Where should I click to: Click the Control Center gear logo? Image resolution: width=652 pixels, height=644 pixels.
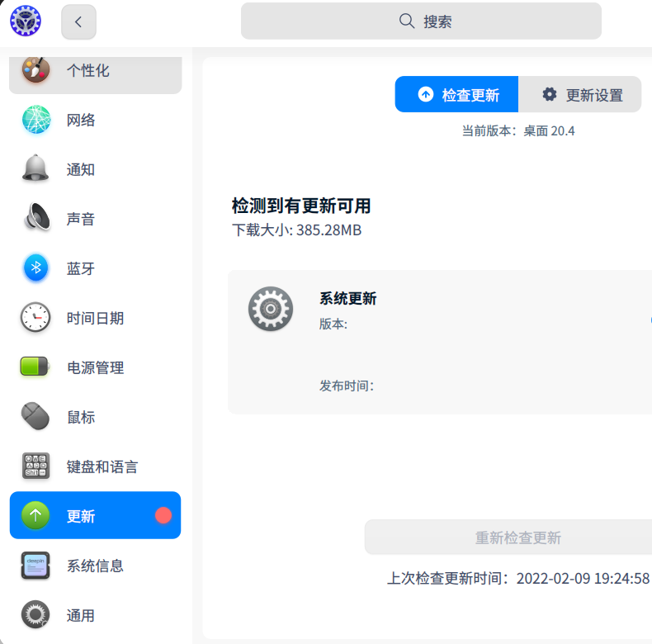[26, 21]
